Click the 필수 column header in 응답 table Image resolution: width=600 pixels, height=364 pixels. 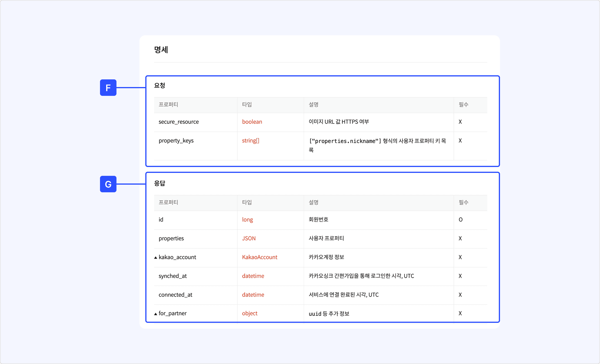(463, 202)
